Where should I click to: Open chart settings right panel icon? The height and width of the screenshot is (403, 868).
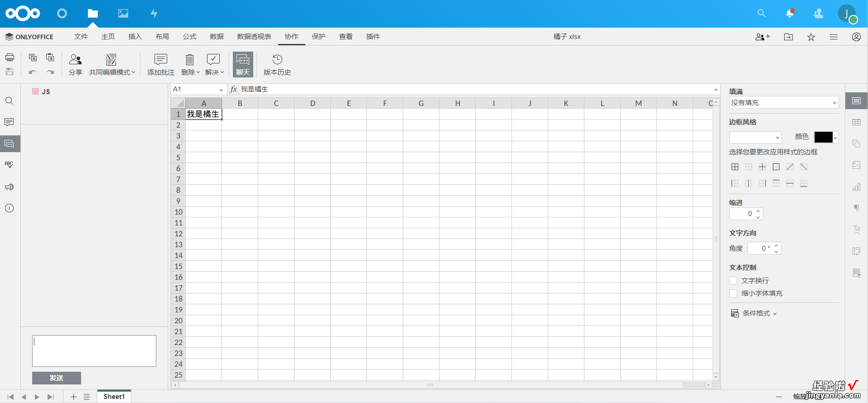coord(856,187)
